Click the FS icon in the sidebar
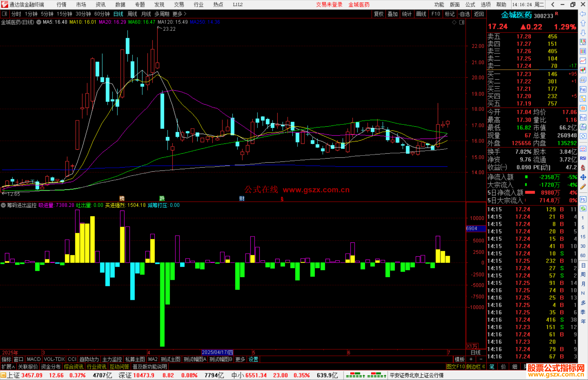This screenshot has width=588, height=380. [583, 199]
